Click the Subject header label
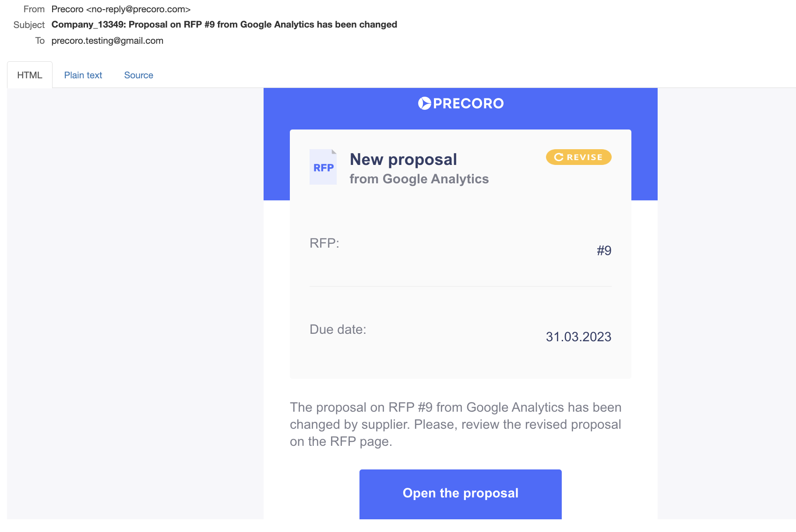The height and width of the screenshot is (532, 796). point(29,25)
